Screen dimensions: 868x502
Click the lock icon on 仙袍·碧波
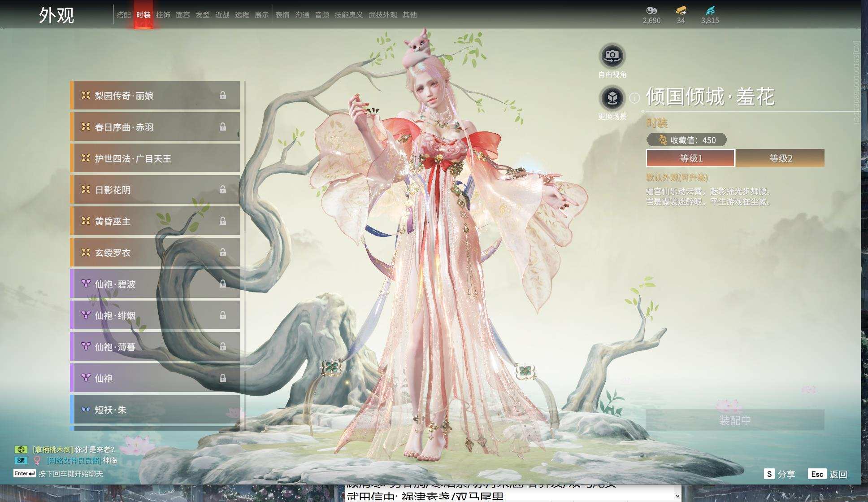(222, 284)
